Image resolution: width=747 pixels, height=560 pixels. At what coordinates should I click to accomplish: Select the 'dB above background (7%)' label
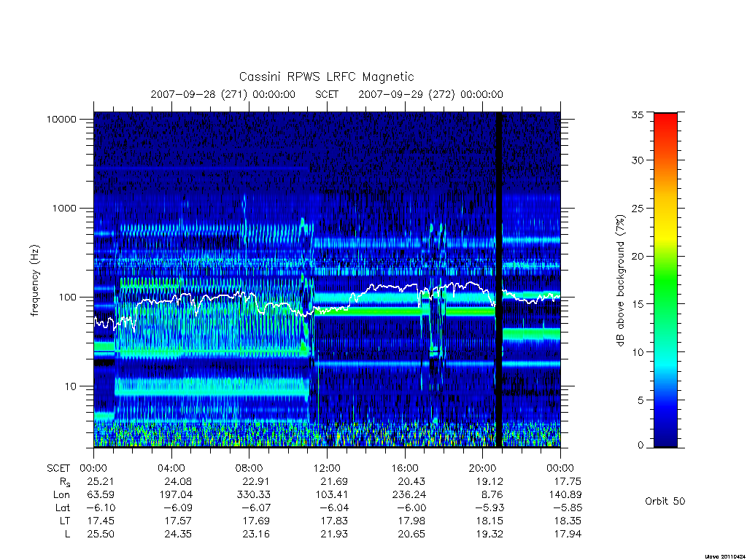(620, 280)
